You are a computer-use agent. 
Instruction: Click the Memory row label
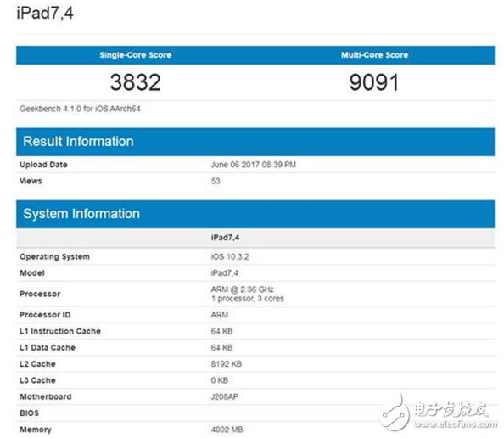click(x=36, y=430)
